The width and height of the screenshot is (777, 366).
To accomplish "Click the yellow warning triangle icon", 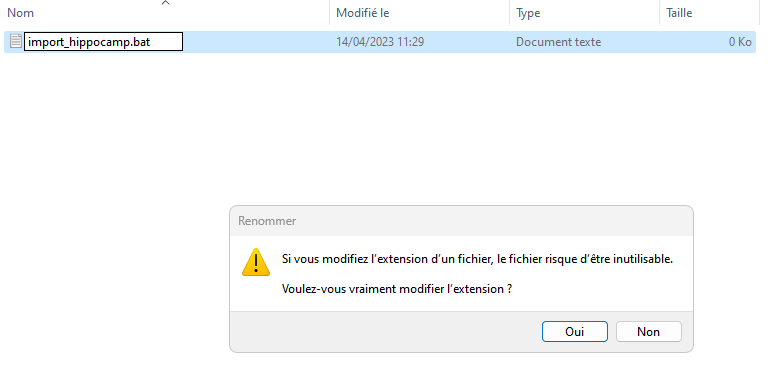I will pyautogui.click(x=256, y=262).
